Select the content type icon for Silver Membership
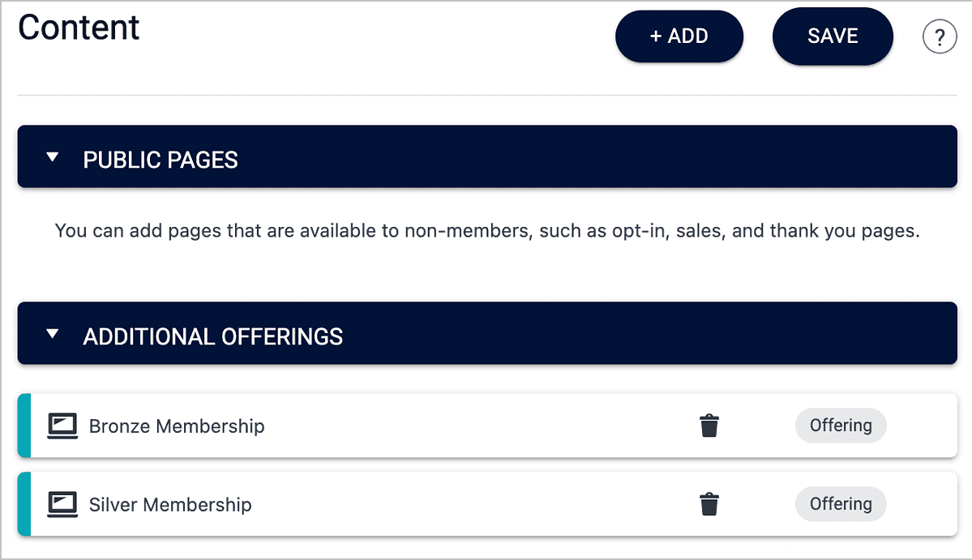 (x=63, y=503)
